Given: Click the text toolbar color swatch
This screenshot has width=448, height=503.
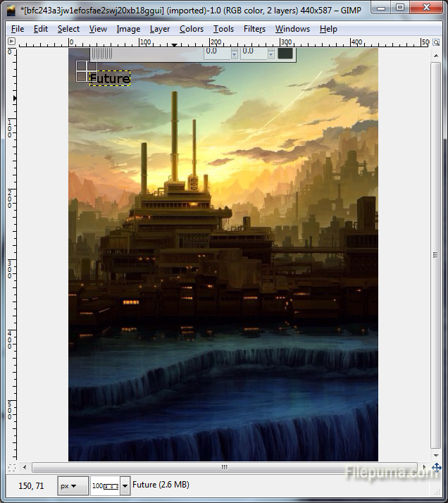Looking at the screenshot, I should [285, 52].
